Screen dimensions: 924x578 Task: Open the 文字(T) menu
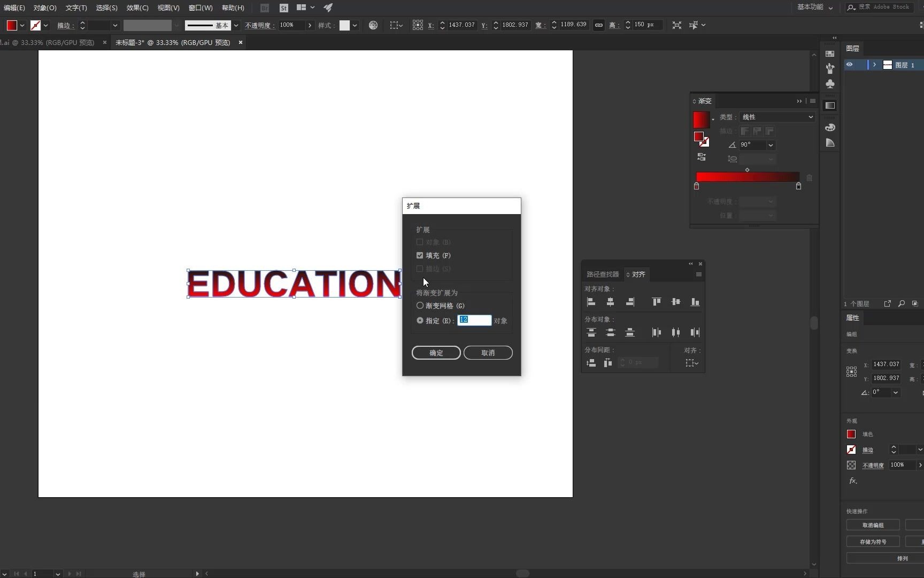pos(75,7)
